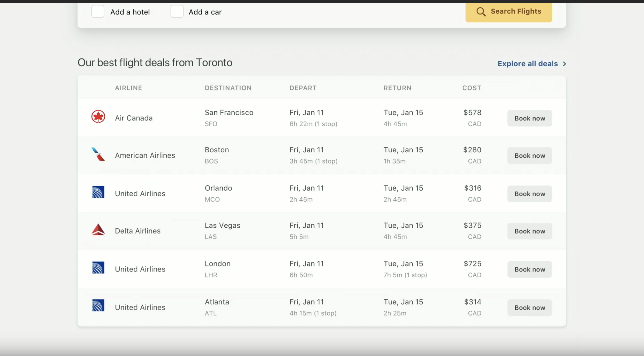Book now the Boston flight for $280
This screenshot has height=356, width=644.
[530, 155]
